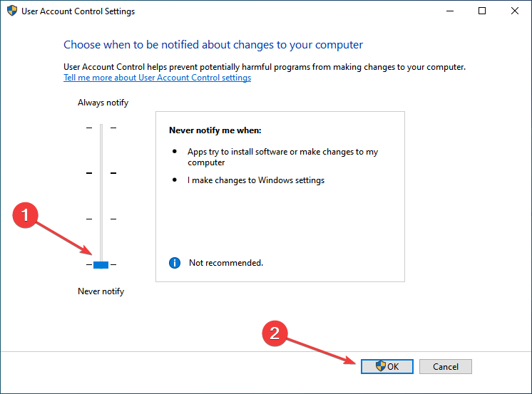Viewport: 532px width, 394px height.
Task: Set the slider to the third tick from top
Action: click(x=101, y=219)
